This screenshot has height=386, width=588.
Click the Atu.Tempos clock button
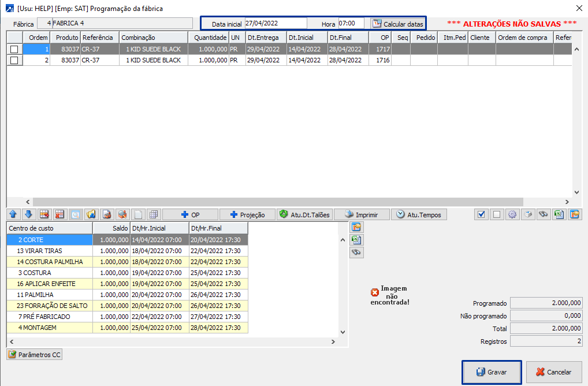(419, 214)
